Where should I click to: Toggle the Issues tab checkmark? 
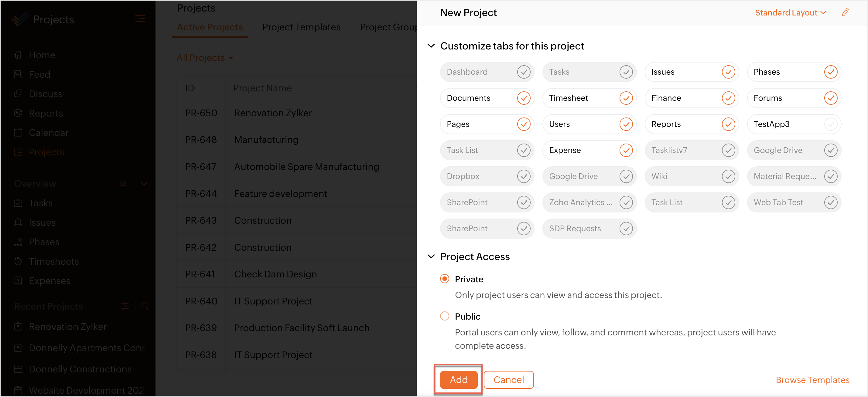[728, 72]
